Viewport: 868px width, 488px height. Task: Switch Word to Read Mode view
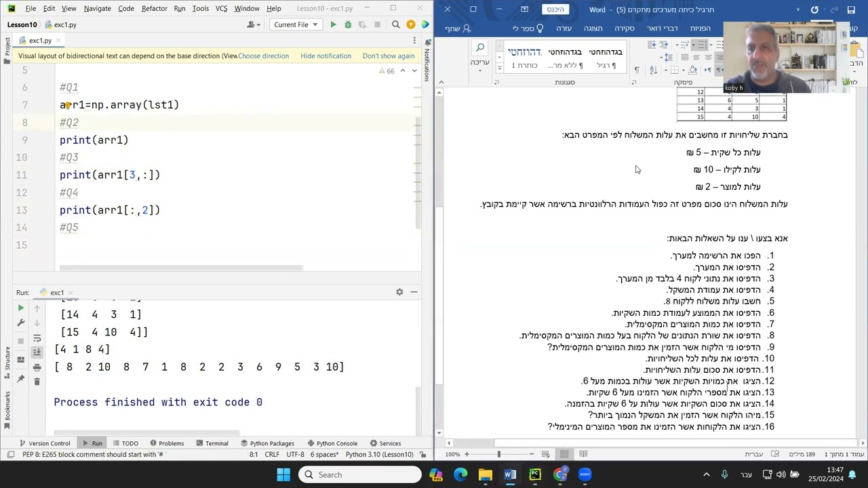[583, 454]
